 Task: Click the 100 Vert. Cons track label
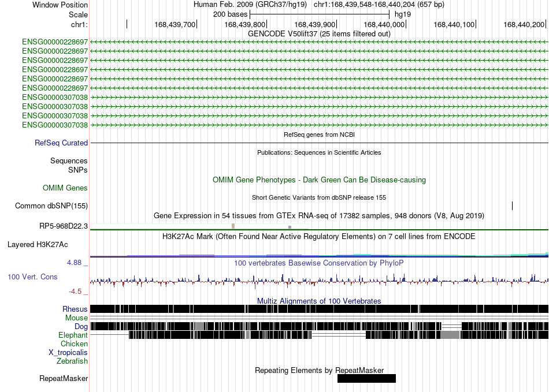click(32, 277)
